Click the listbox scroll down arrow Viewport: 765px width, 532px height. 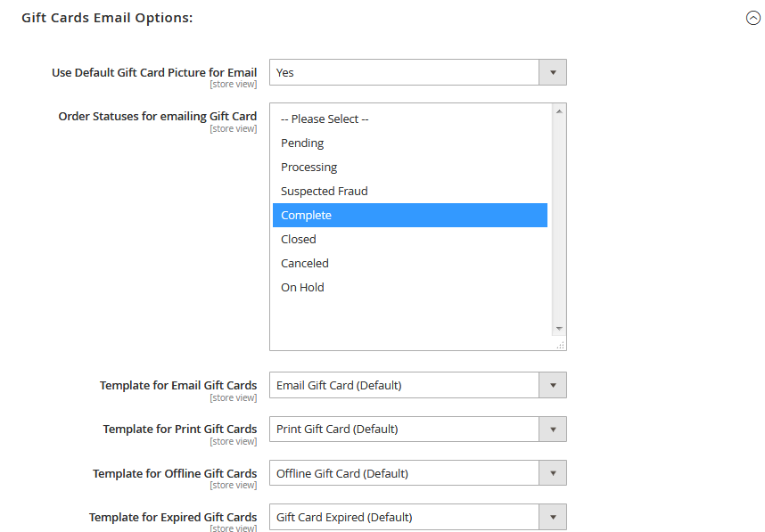(x=559, y=329)
